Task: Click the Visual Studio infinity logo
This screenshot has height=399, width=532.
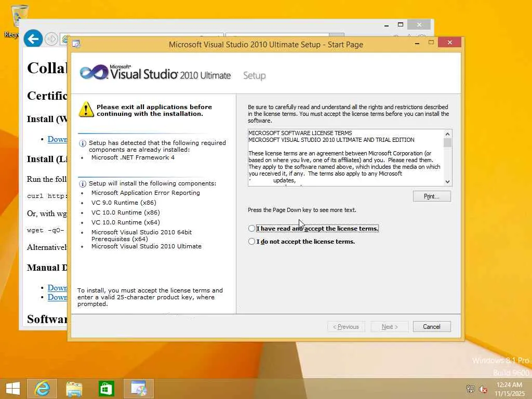Action: 94,72
